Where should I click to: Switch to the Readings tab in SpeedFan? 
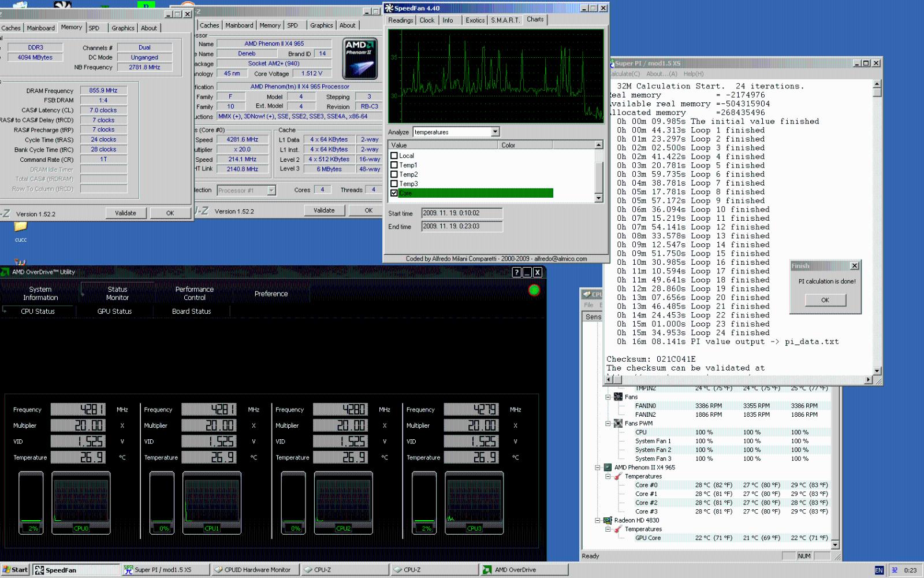pos(401,20)
